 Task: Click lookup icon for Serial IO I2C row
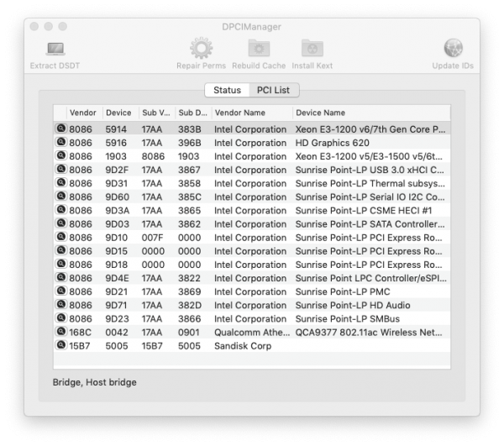point(60,196)
